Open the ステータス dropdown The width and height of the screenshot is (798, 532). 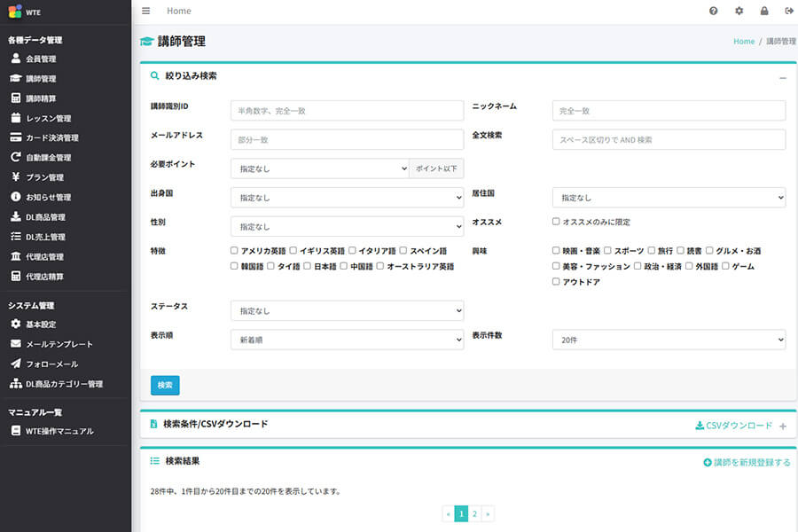(347, 310)
